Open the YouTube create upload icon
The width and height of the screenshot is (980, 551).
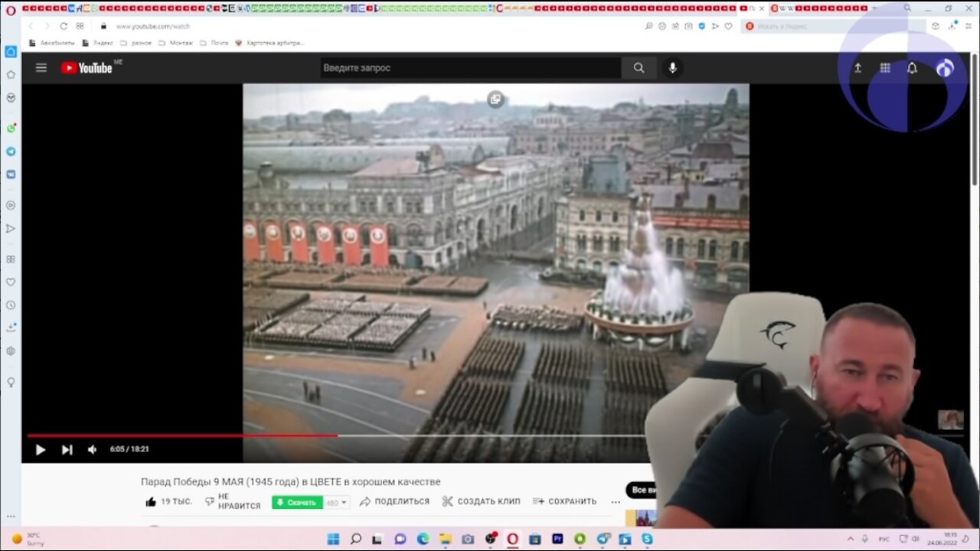click(857, 67)
